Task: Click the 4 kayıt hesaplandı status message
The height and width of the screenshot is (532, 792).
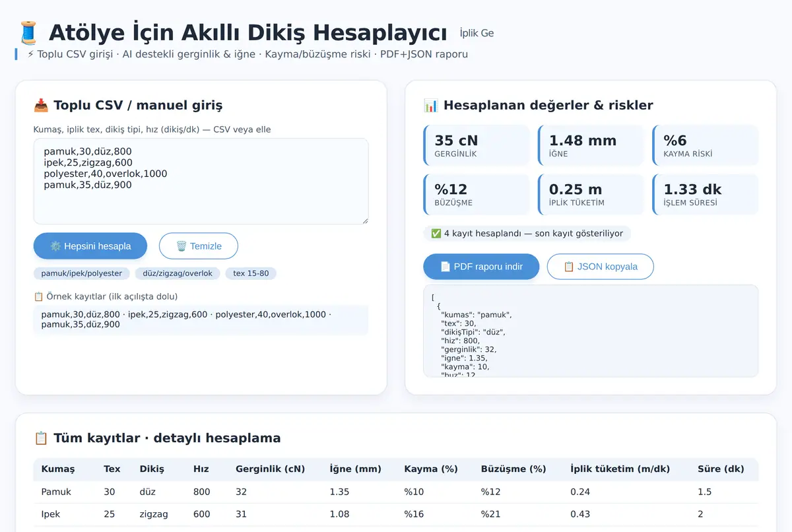Action: (527, 233)
